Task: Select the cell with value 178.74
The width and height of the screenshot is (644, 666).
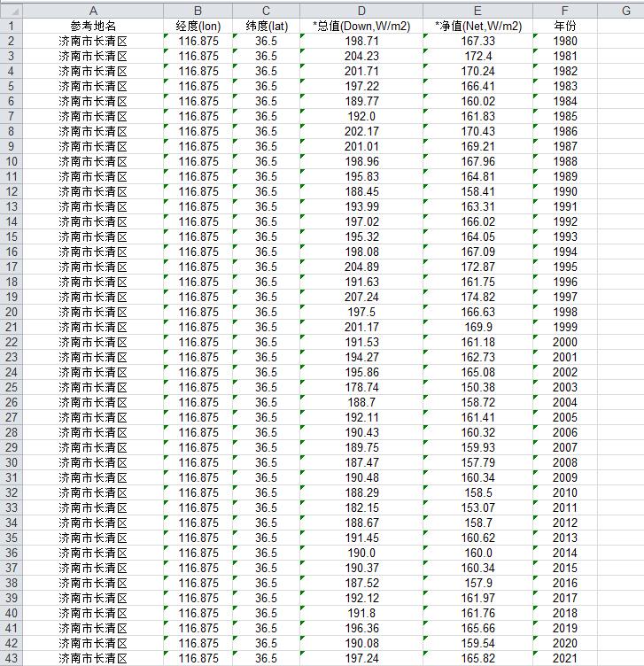Action: [361, 387]
